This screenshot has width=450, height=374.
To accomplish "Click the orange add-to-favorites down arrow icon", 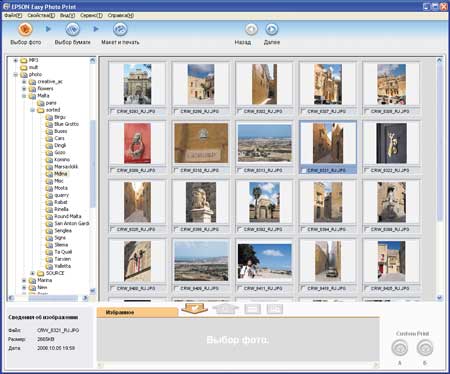I will click(x=195, y=309).
